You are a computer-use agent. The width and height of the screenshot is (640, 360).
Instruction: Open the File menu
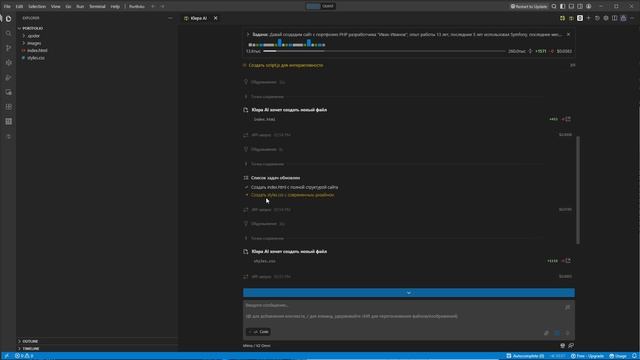[7, 6]
